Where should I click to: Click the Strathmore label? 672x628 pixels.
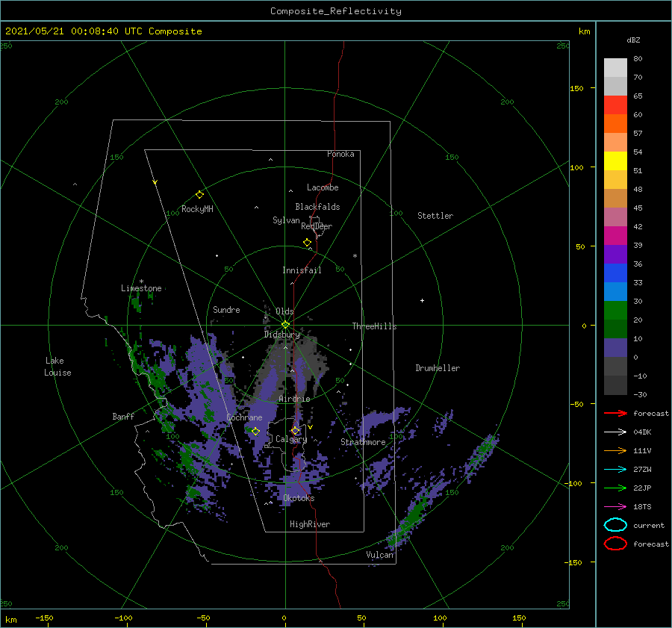[x=363, y=442]
